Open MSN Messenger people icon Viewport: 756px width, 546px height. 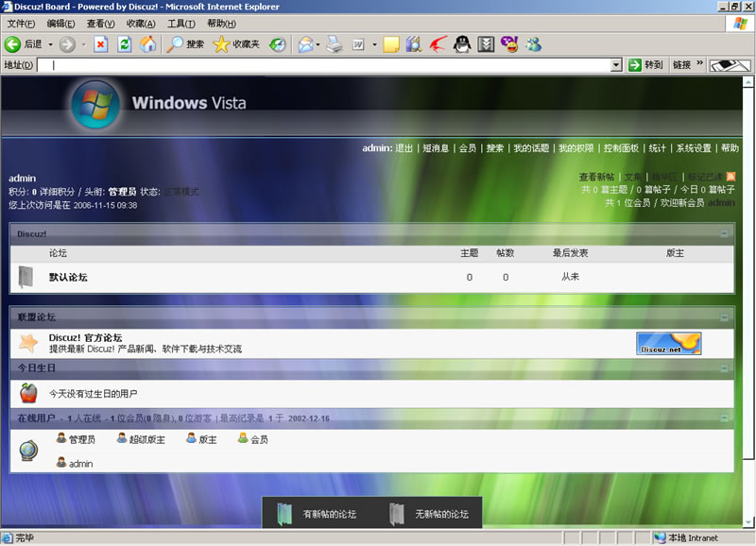pyautogui.click(x=533, y=44)
